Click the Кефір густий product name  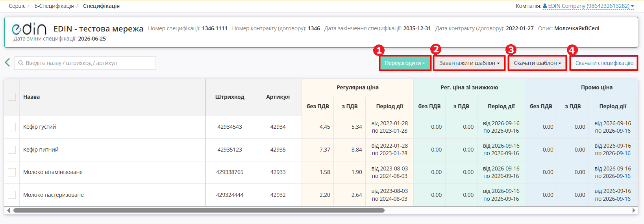pyautogui.click(x=39, y=127)
